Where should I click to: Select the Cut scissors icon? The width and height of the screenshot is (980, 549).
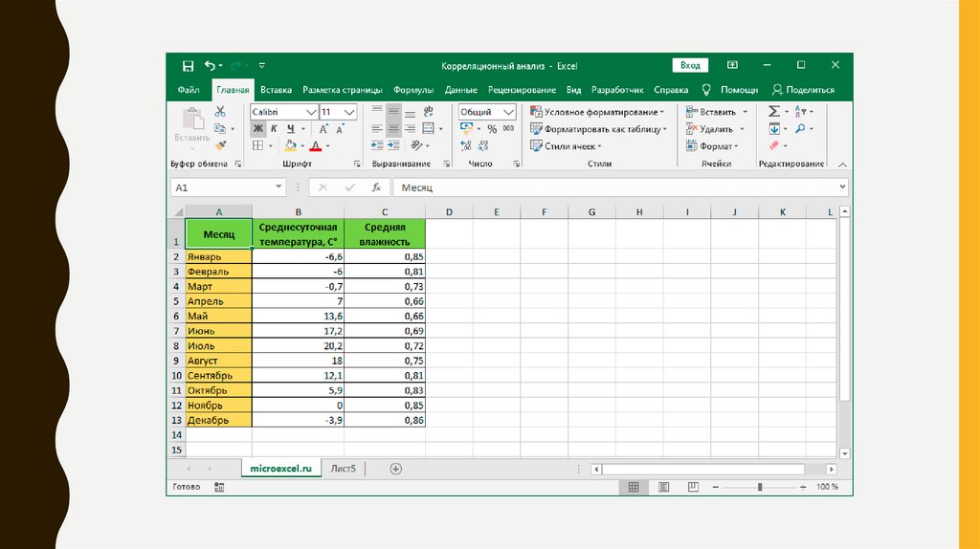click(x=220, y=112)
